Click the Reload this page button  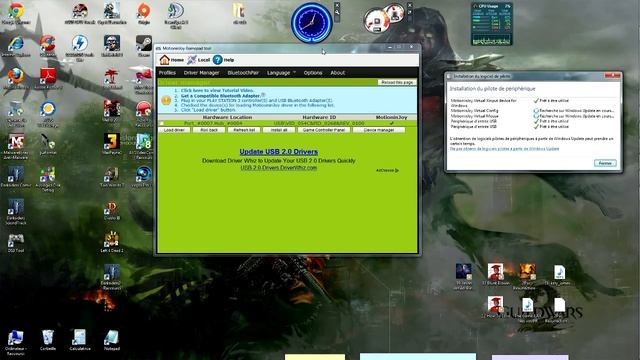pos(397,82)
